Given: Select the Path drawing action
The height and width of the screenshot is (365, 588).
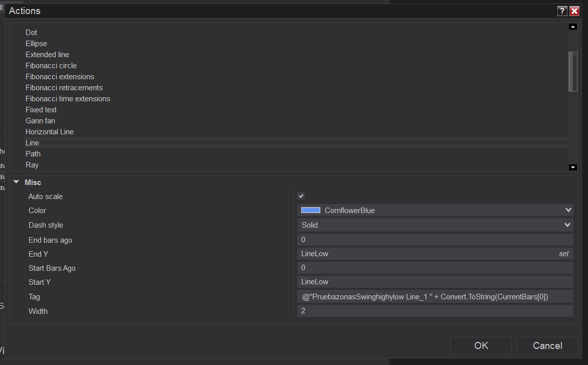Looking at the screenshot, I should pyautogui.click(x=33, y=153).
